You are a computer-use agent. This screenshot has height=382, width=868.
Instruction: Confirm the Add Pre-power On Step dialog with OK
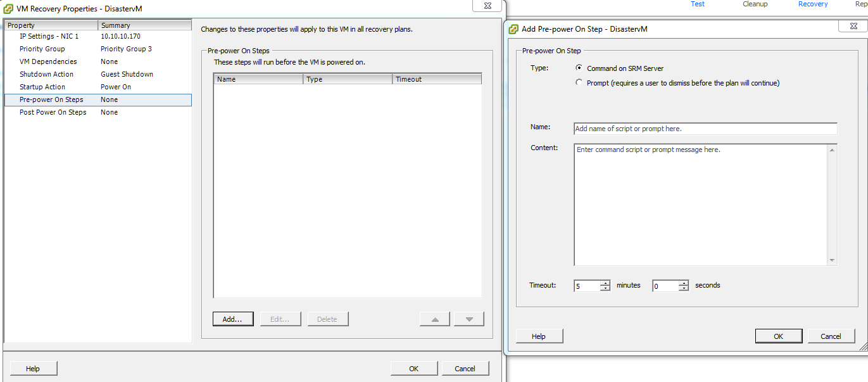(778, 336)
